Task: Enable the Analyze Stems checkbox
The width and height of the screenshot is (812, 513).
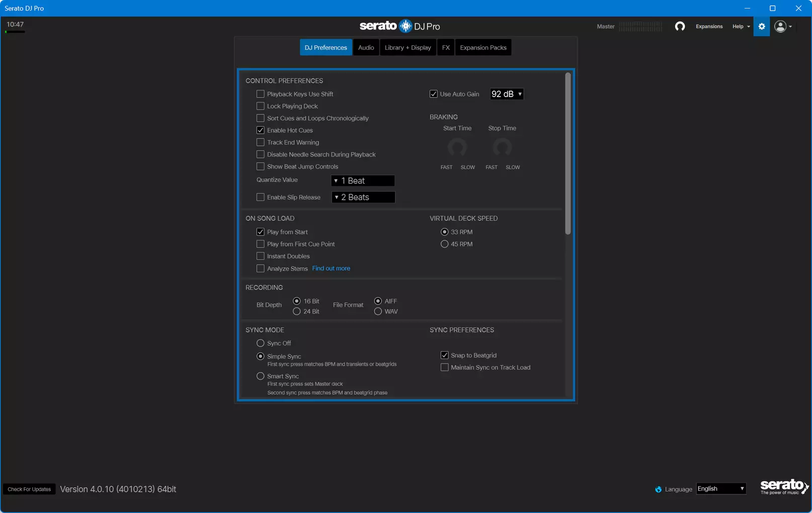Action: pos(260,269)
